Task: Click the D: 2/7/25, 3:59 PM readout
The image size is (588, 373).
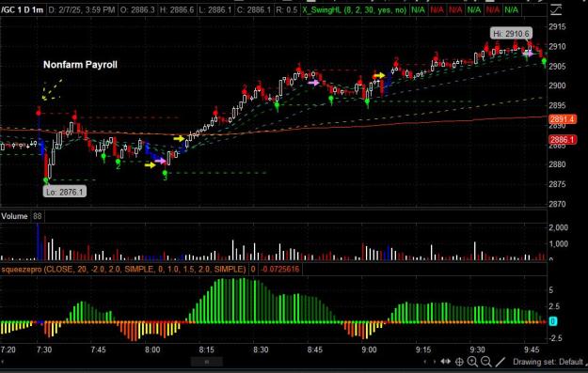Action: [x=81, y=9]
